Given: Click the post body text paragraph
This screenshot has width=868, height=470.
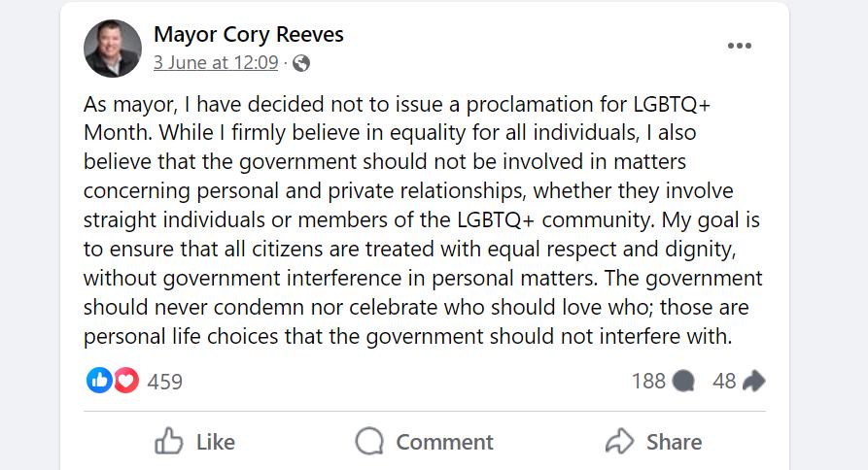Looking at the screenshot, I should point(423,220).
